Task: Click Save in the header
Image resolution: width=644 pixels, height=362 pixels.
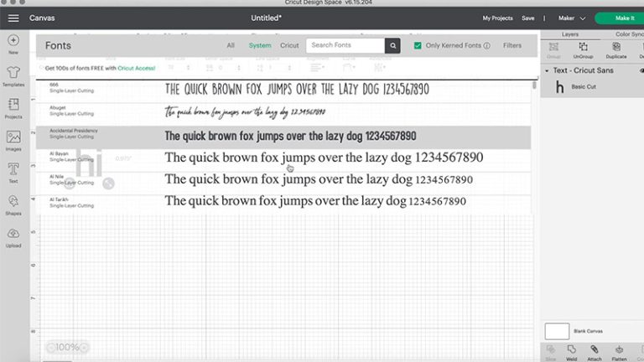Action: pyautogui.click(x=527, y=18)
